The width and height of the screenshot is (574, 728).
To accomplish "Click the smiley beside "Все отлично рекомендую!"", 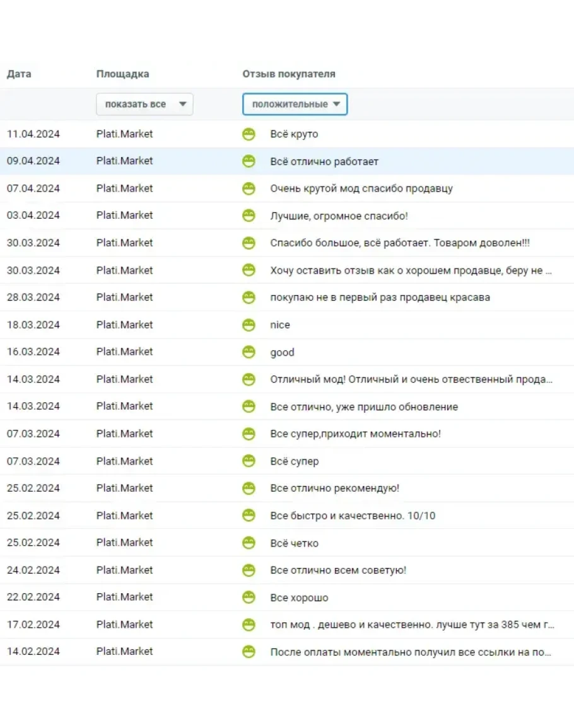I will point(249,488).
